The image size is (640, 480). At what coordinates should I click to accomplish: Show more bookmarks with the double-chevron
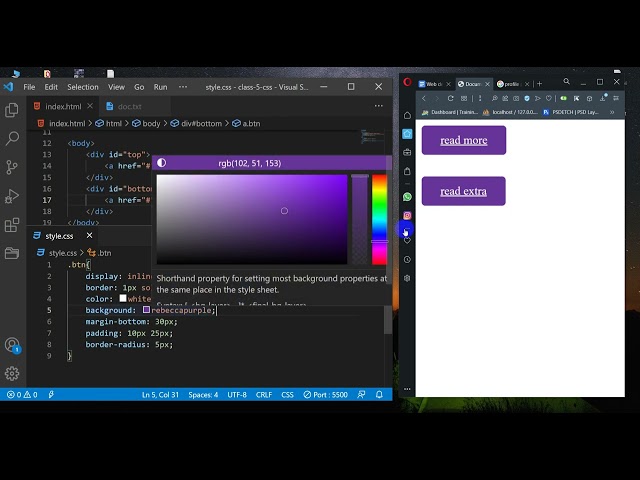[x=612, y=112]
